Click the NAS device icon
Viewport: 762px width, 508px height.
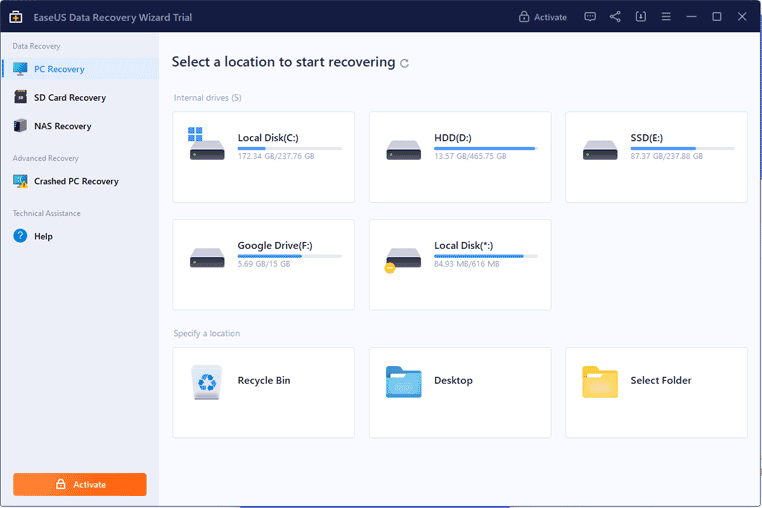[20, 125]
